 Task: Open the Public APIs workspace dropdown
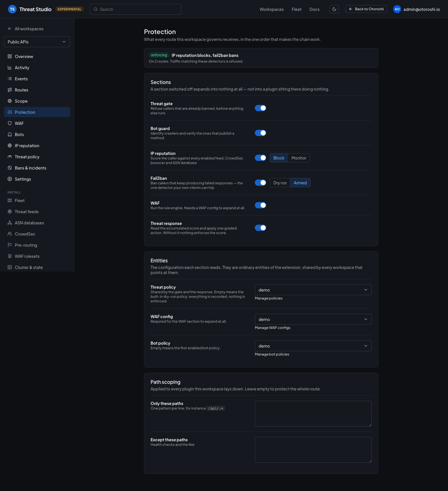[37, 42]
